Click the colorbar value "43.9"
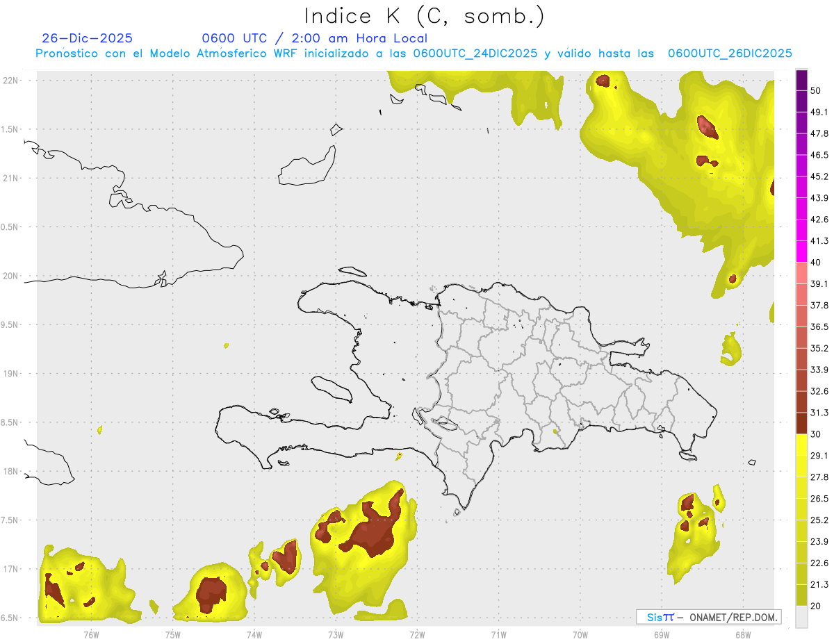The height and width of the screenshot is (644, 834). [819, 199]
